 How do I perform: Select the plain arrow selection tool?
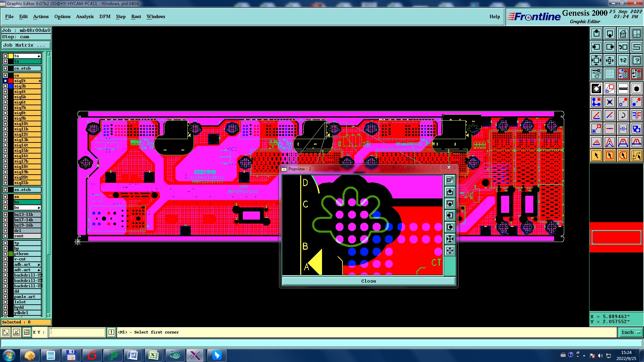tap(596, 156)
